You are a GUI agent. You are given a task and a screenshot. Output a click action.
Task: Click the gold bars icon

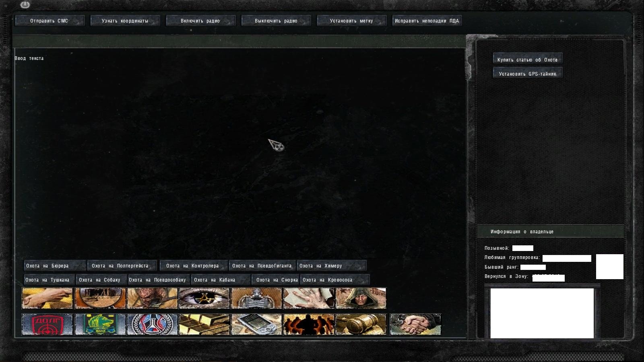(x=204, y=324)
